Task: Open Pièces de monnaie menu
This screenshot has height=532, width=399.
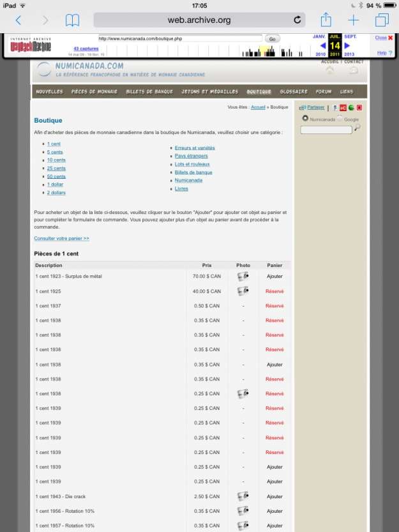Action: [x=94, y=91]
